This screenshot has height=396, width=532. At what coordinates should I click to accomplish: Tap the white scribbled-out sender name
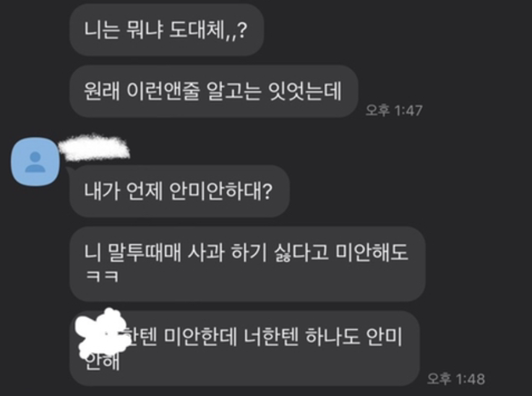(x=94, y=148)
